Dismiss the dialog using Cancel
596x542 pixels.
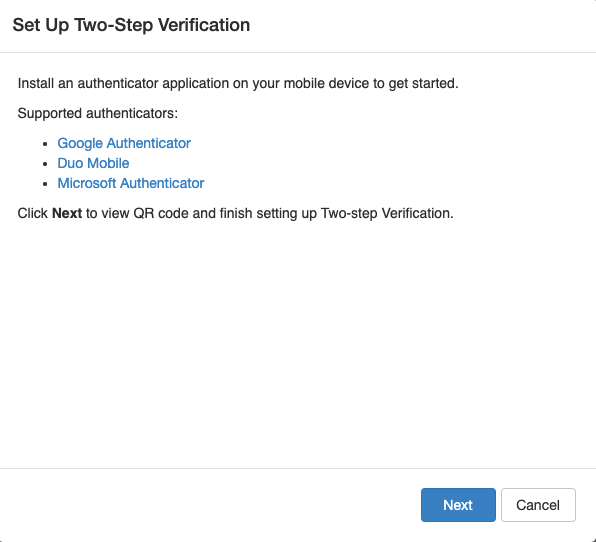point(538,505)
